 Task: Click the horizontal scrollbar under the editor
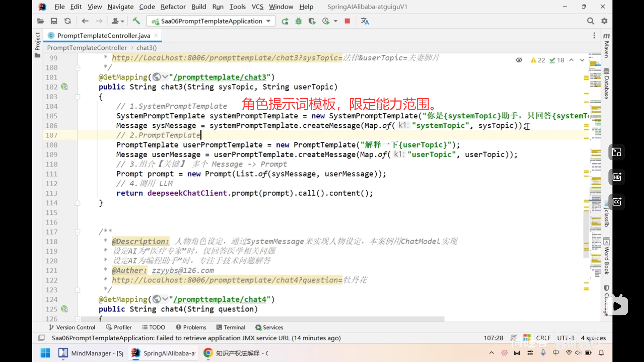[x=262, y=319]
